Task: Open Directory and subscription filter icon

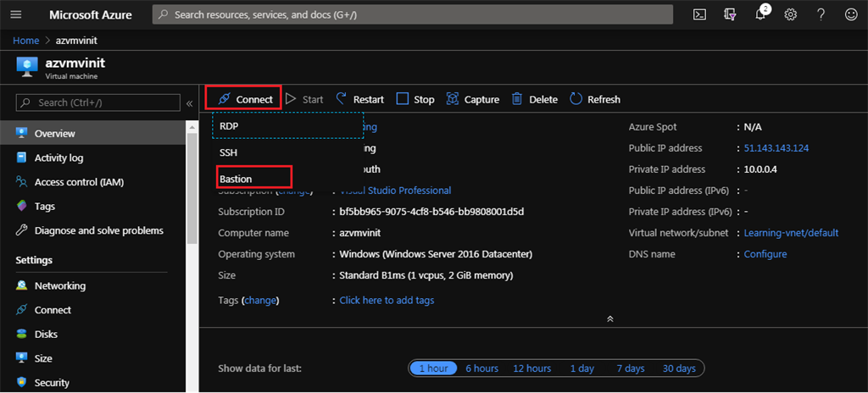Action: click(x=730, y=15)
